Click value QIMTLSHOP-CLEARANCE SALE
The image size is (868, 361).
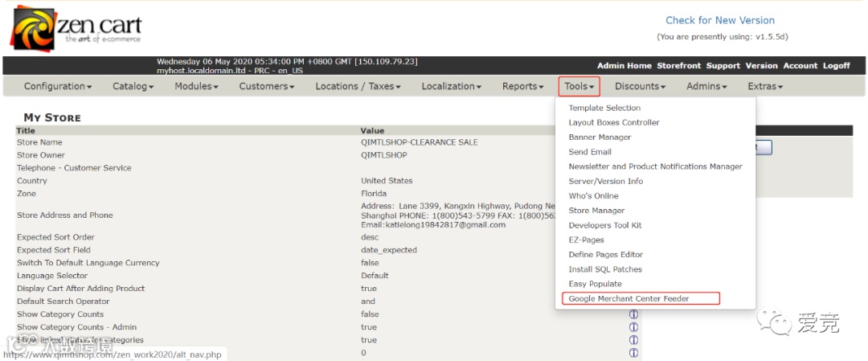click(419, 142)
